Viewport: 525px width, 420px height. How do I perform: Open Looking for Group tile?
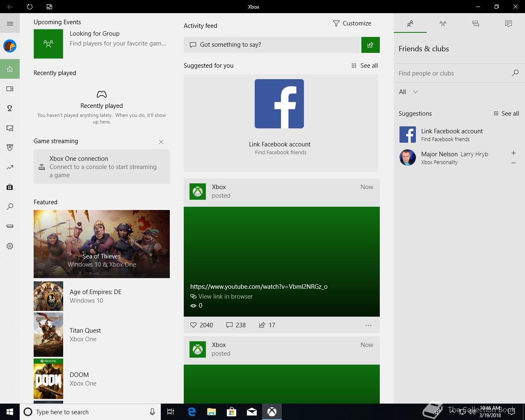coord(101,43)
